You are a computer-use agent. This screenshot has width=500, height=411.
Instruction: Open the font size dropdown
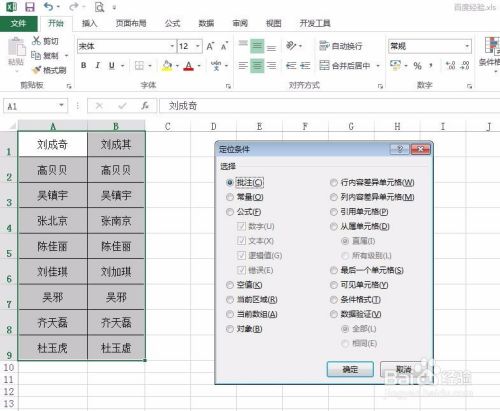click(198, 46)
